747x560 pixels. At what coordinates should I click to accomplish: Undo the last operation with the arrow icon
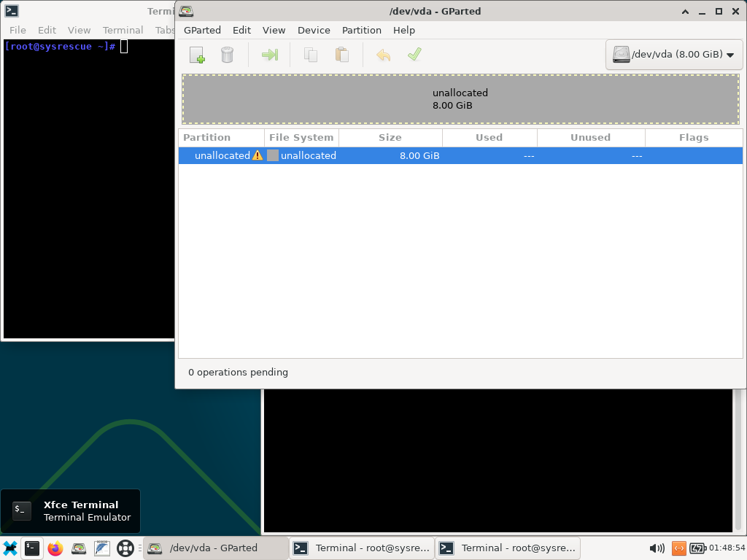coord(384,55)
